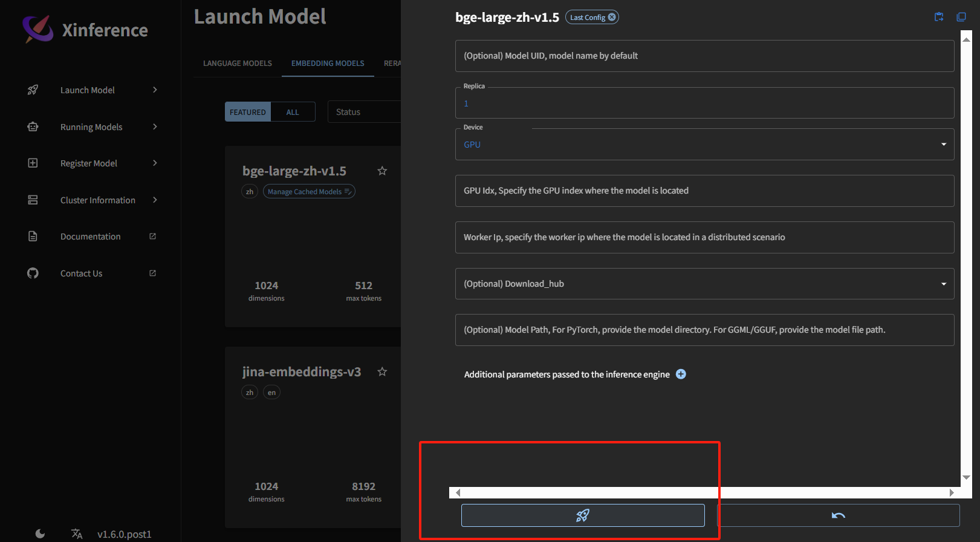Select the FEATURED filter button
The width and height of the screenshot is (980, 542).
click(248, 112)
